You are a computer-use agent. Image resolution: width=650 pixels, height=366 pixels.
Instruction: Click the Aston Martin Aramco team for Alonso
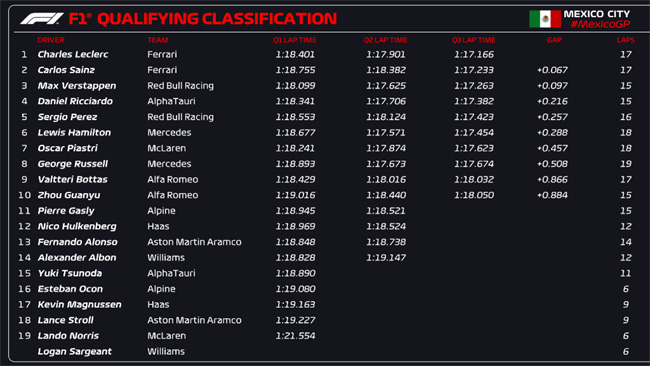(194, 242)
